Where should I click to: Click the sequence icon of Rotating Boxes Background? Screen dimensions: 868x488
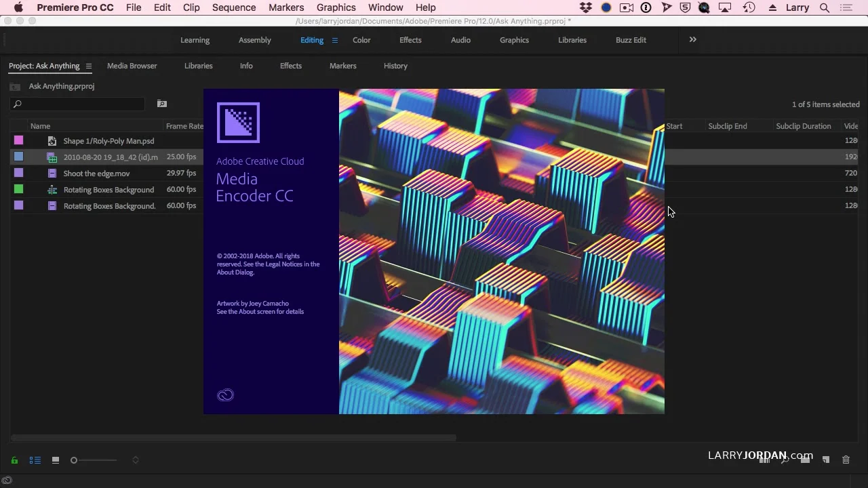click(x=52, y=190)
